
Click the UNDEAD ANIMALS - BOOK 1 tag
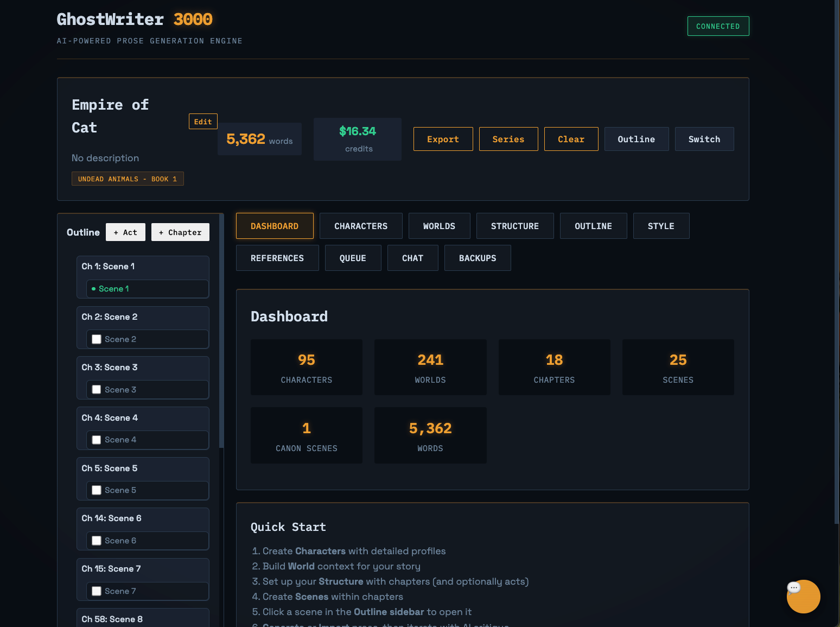128,179
